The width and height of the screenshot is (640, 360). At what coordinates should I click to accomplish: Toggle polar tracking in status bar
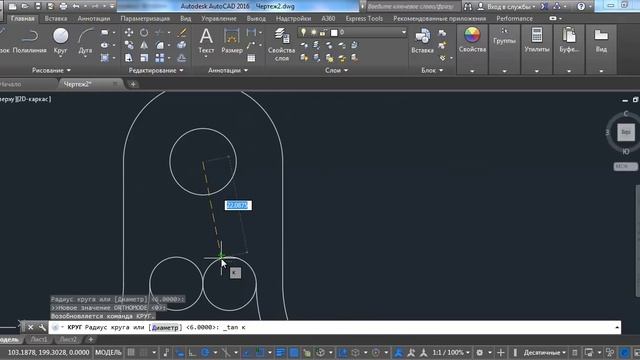coord(205,352)
